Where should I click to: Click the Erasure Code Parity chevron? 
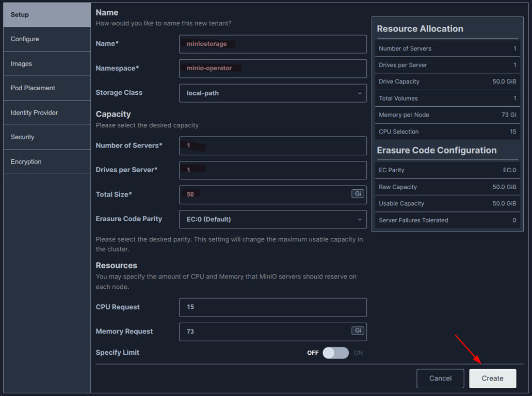(x=360, y=219)
